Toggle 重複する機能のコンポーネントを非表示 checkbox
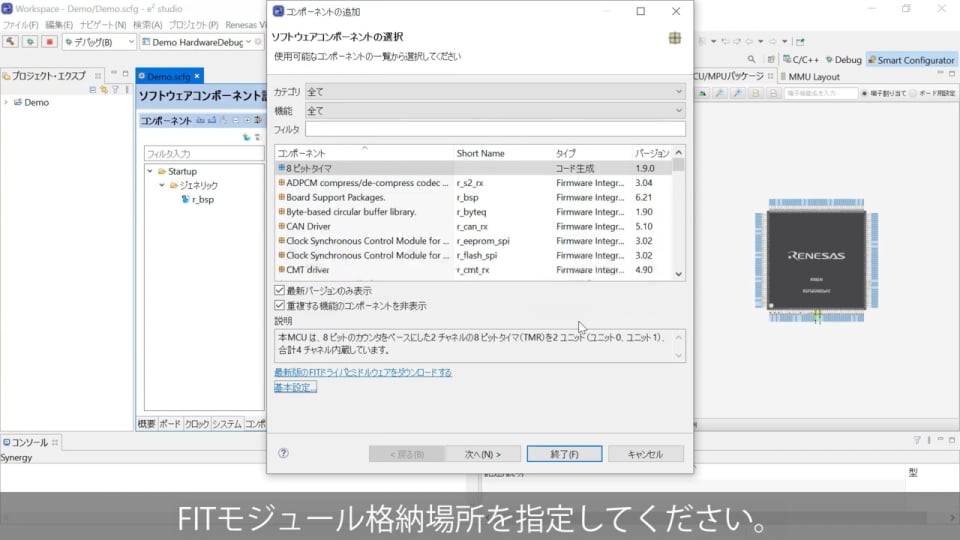 [x=280, y=305]
